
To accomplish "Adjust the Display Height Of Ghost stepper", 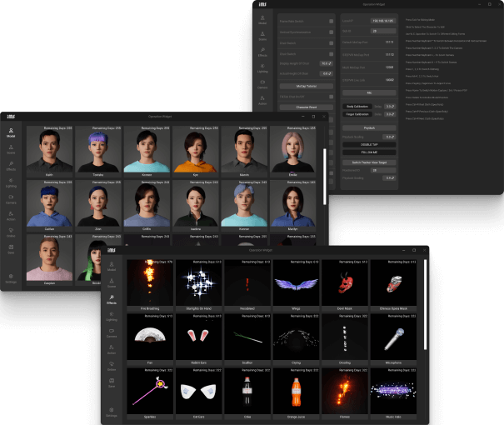I will pos(326,63).
